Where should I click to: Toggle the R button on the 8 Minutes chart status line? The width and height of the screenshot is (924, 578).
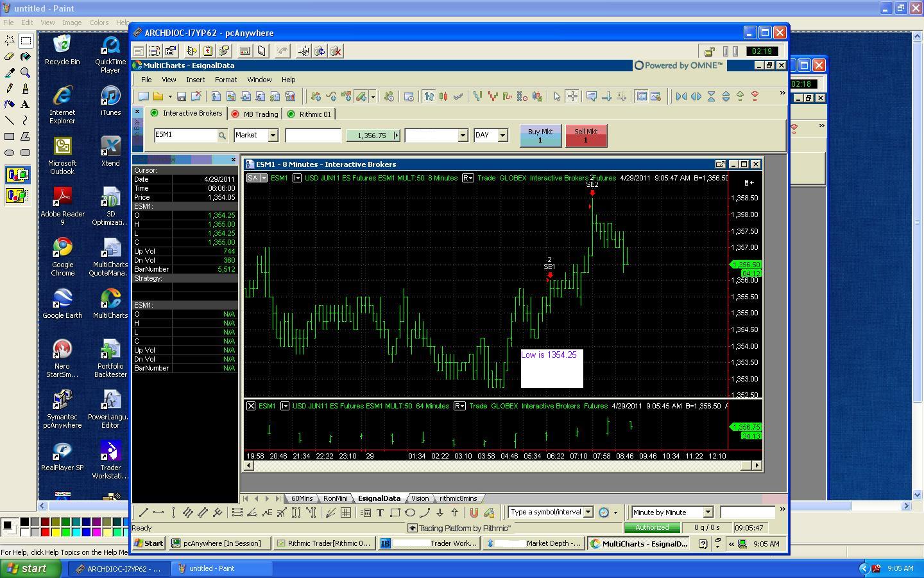click(x=467, y=178)
